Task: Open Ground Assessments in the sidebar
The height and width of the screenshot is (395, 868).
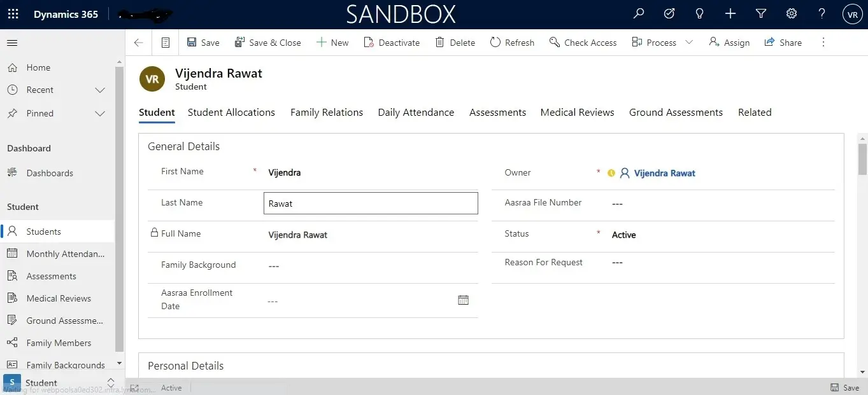Action: (57, 321)
